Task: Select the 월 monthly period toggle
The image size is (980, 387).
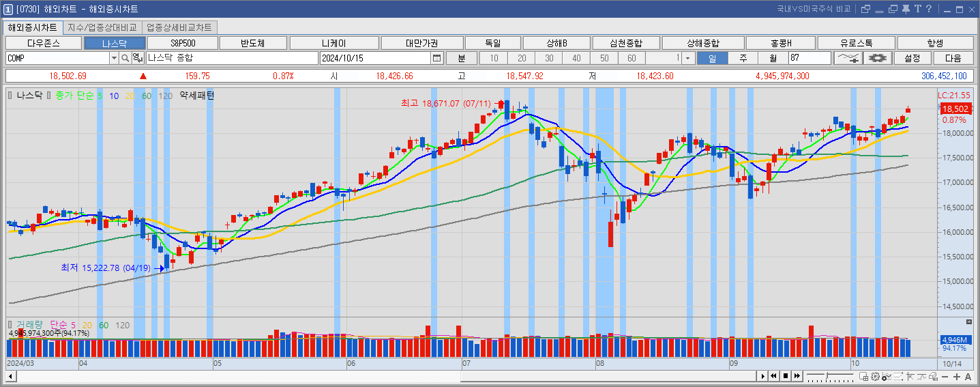Action: click(x=773, y=58)
